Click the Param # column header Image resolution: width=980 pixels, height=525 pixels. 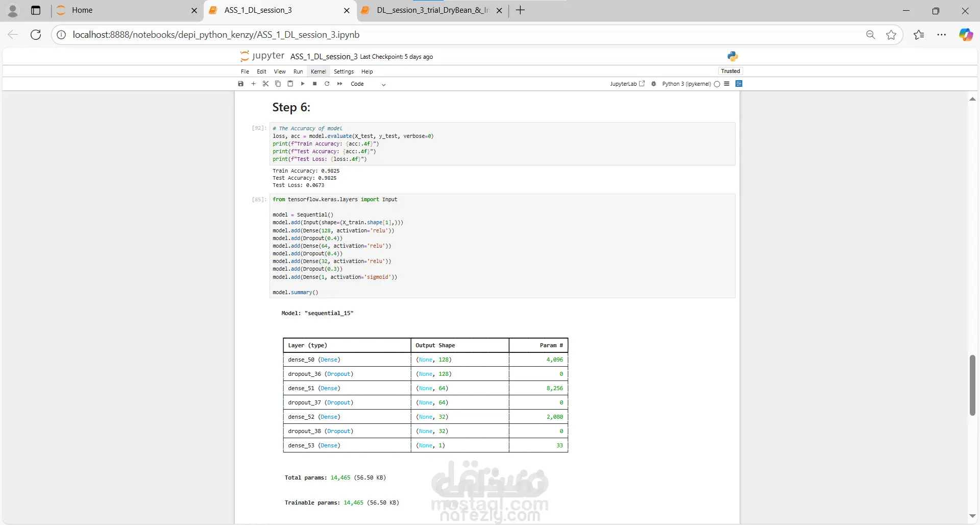[551, 345]
